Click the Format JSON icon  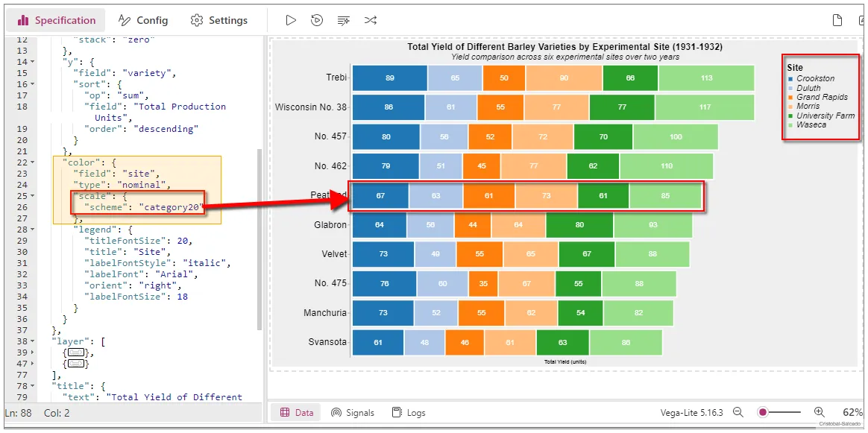pyautogui.click(x=343, y=20)
